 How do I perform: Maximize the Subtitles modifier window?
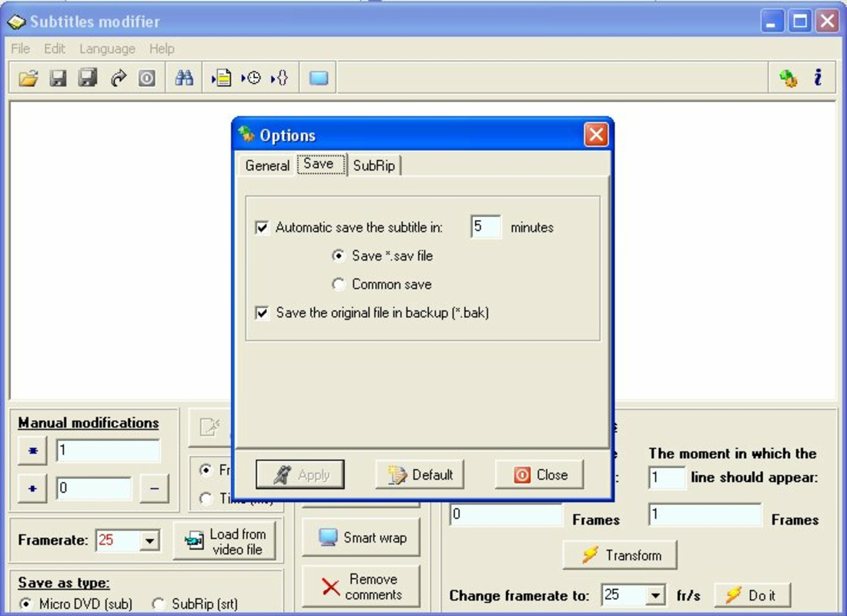[799, 22]
